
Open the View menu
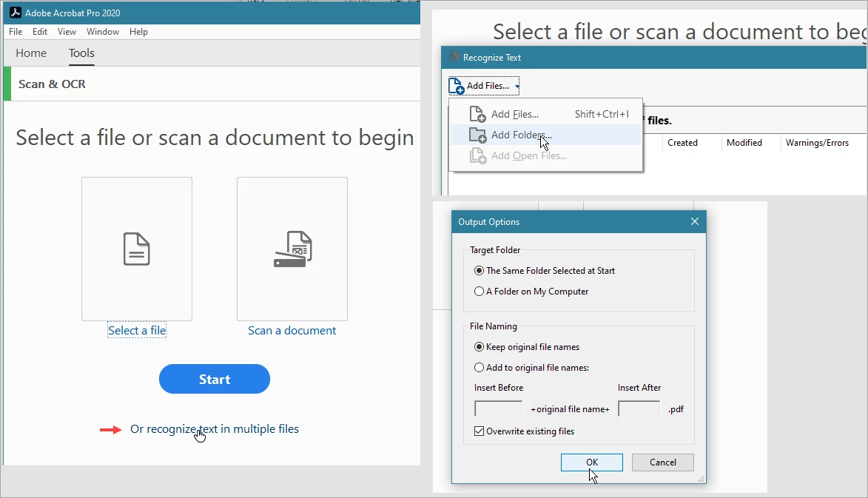[x=67, y=32]
